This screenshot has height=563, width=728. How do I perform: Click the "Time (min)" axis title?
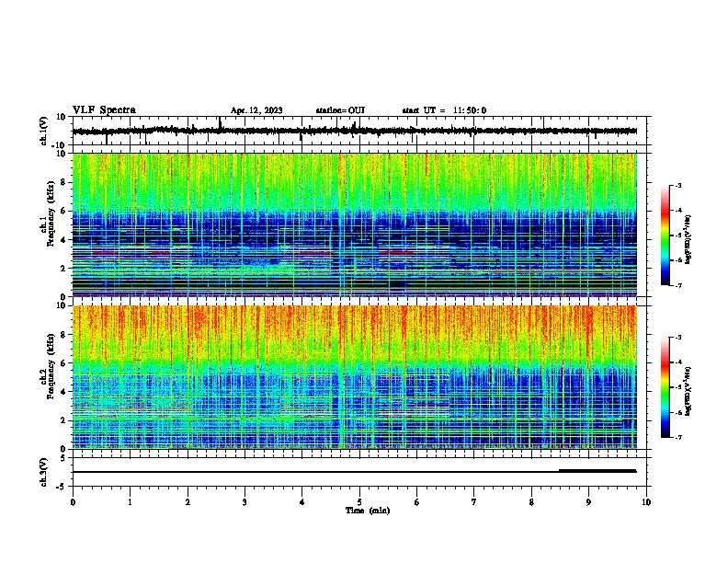click(368, 511)
